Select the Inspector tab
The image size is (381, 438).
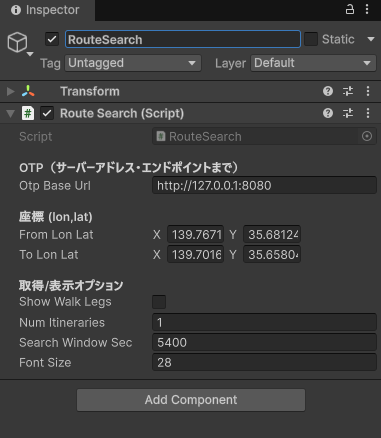tap(47, 10)
